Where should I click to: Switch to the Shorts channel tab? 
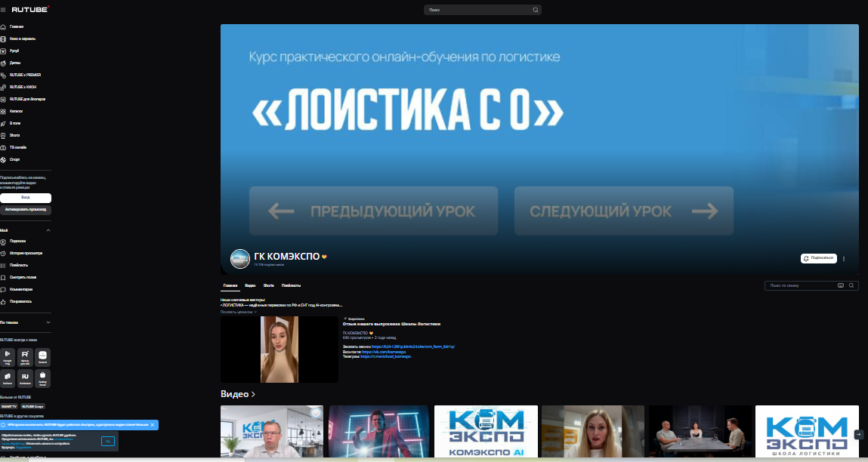268,285
